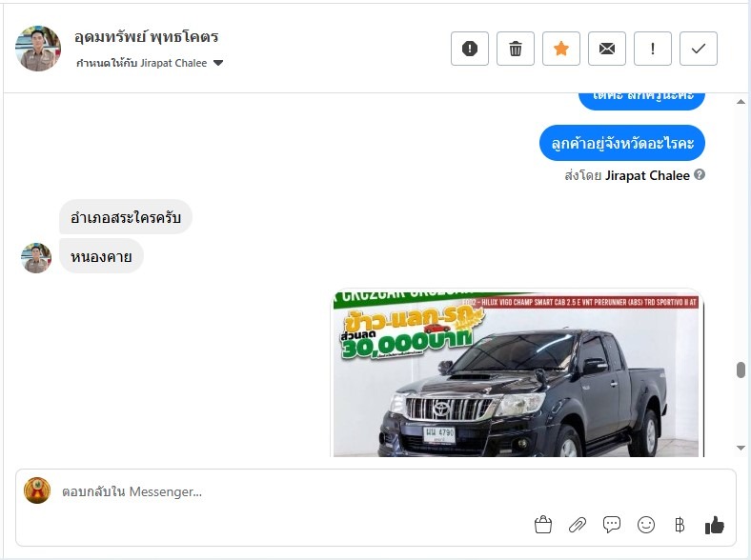Click page avatar beside the reply box
751x560 pixels.
point(37,490)
